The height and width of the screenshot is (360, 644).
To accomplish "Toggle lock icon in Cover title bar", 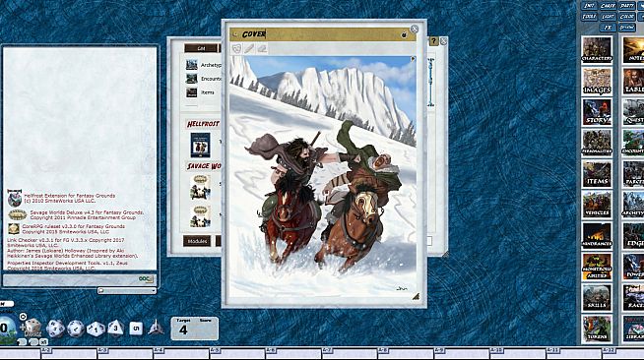I will coord(404,34).
